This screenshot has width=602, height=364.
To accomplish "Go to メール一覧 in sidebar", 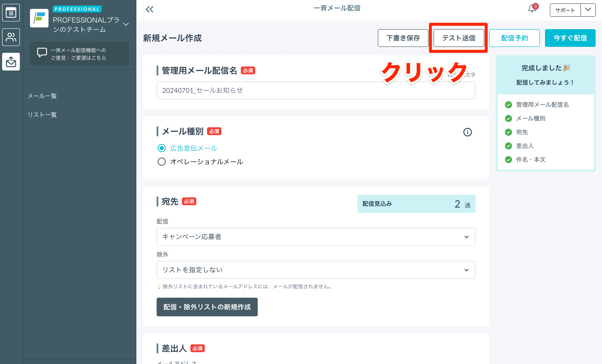I will click(42, 96).
